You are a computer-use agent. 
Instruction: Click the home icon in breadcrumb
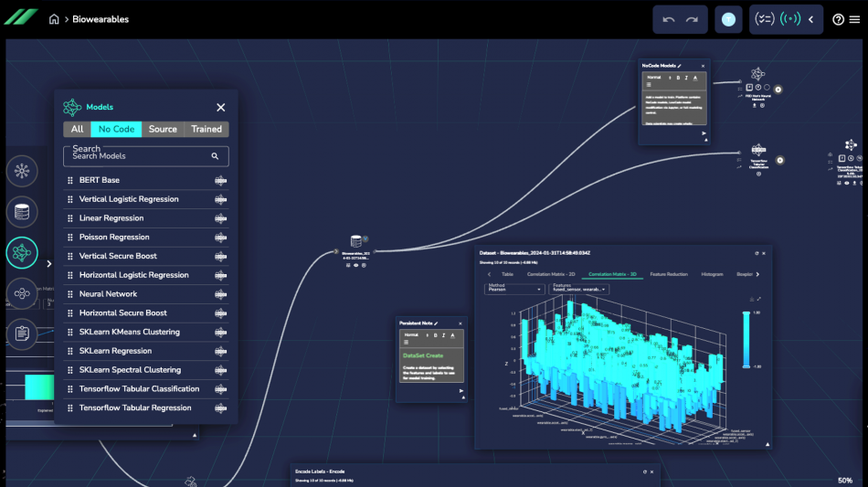click(x=55, y=19)
